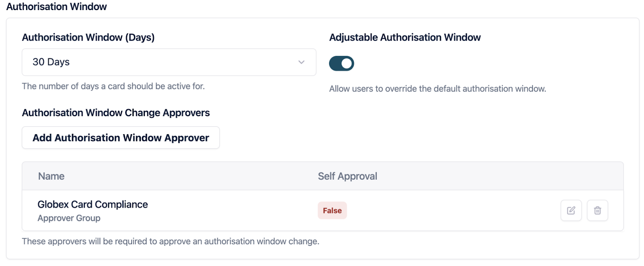The width and height of the screenshot is (644, 266).
Task: Edit the Globex Card Compliance approver
Action: click(571, 210)
